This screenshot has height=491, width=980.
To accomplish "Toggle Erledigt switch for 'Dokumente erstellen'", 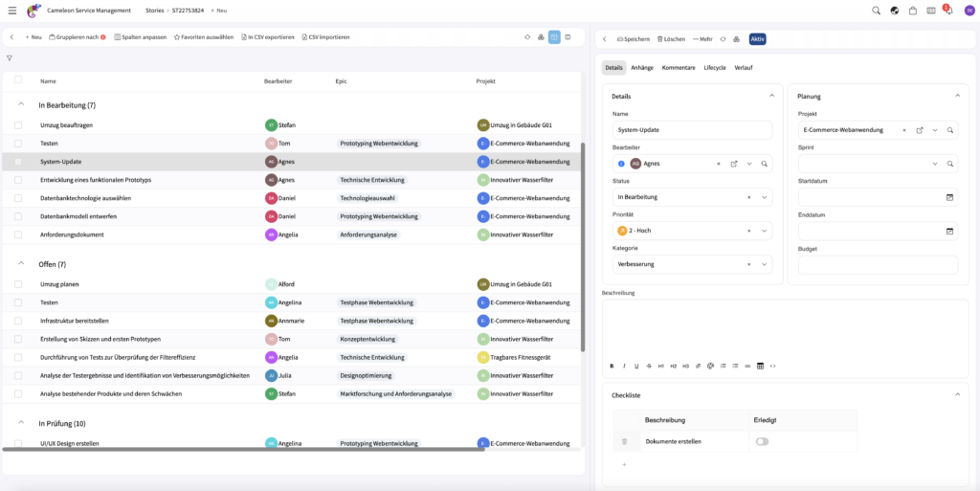I will (x=762, y=441).
